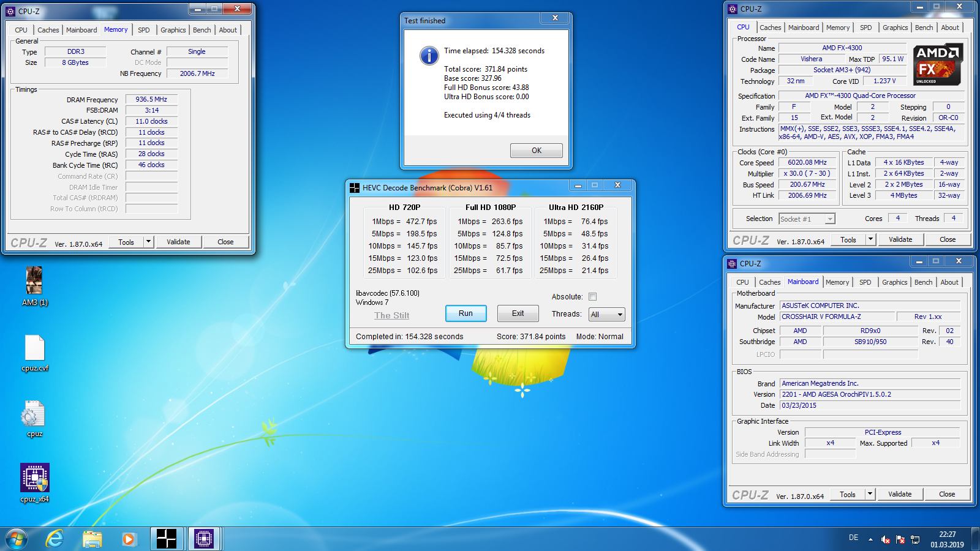Open Tools dropdown arrow in CPU tab window

click(870, 239)
